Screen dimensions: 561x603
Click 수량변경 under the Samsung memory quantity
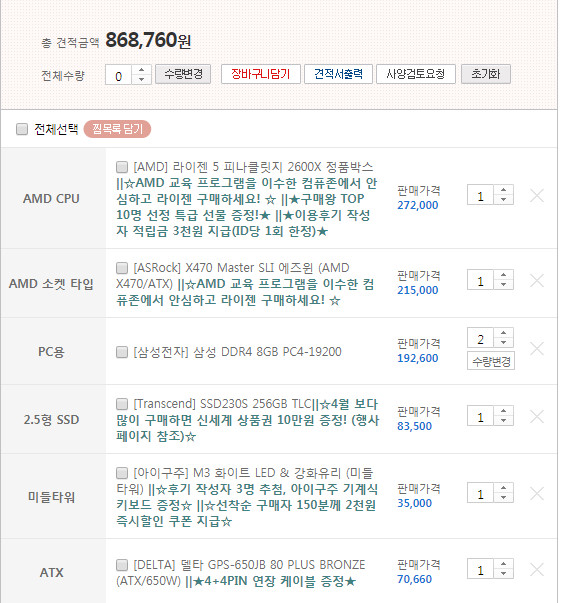click(x=491, y=361)
